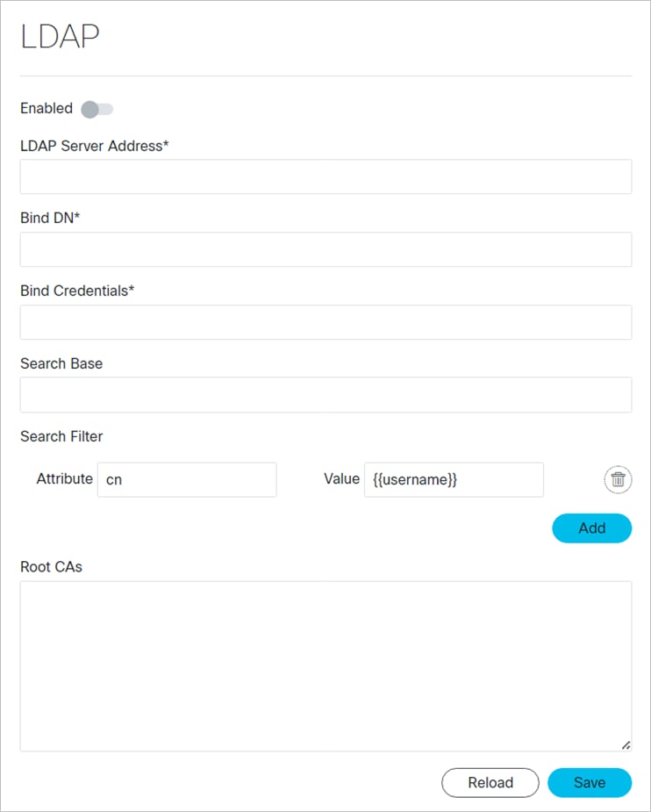Viewport: 651px width, 812px height.
Task: Click the Root CAs resize handle
Action: 627,745
